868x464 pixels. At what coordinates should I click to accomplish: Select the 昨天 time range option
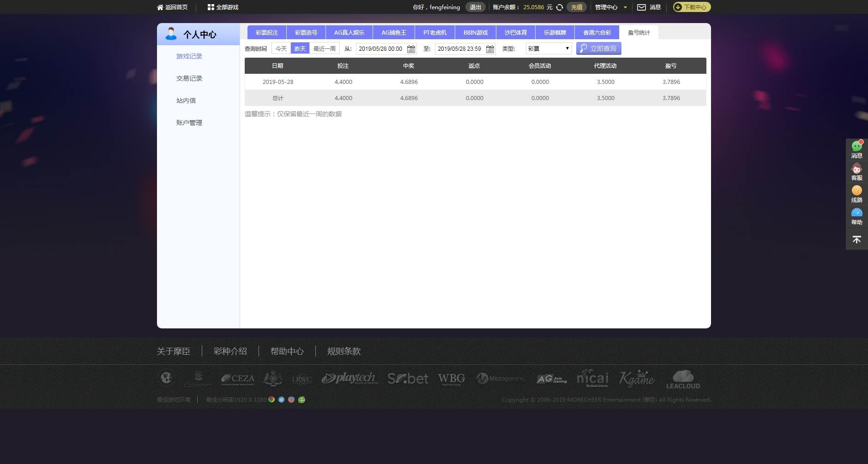point(300,48)
